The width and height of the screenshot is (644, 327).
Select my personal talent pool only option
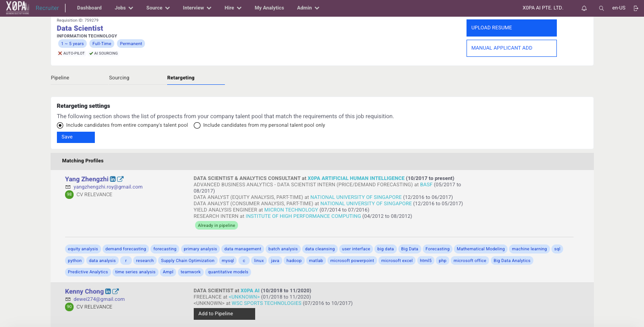click(x=197, y=125)
